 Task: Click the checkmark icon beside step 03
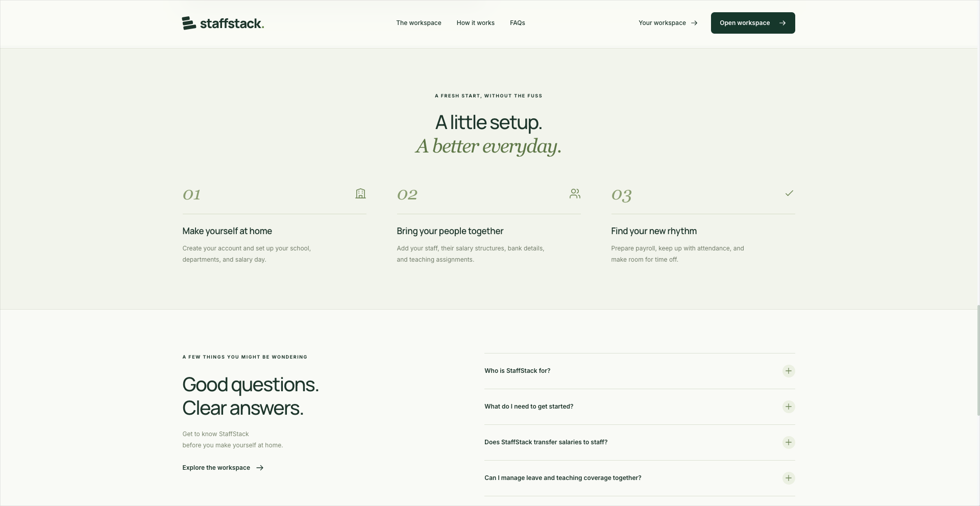tap(790, 193)
